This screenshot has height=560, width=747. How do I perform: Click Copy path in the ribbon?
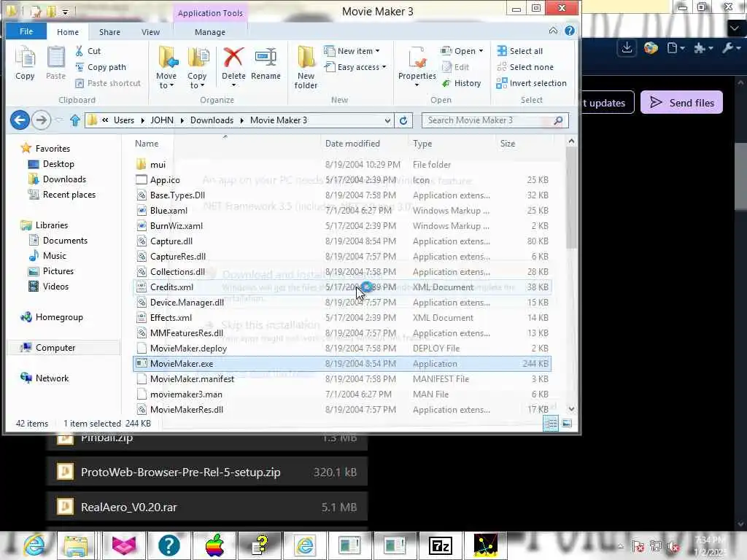click(x=101, y=67)
